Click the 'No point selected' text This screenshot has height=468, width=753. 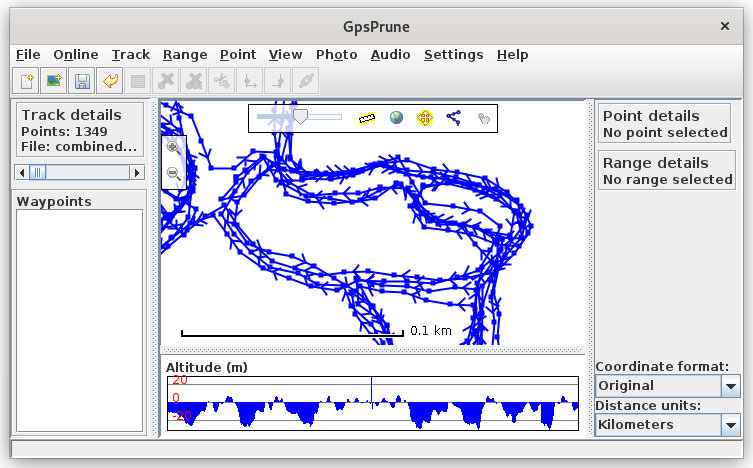pyautogui.click(x=665, y=132)
